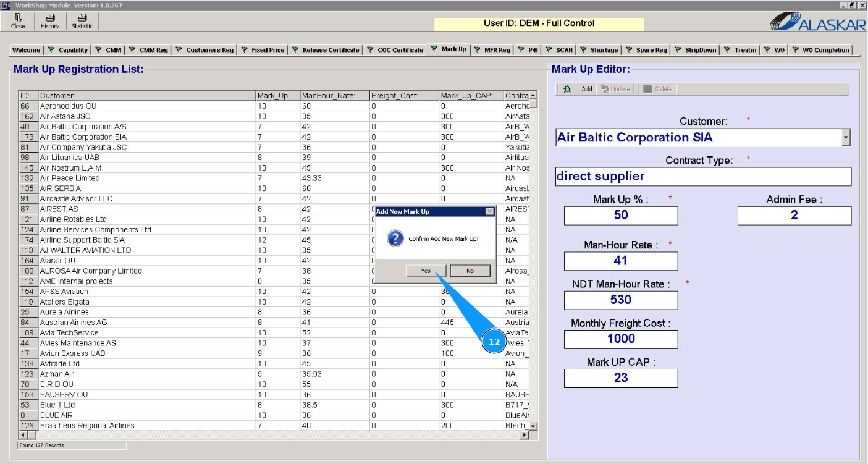Open the CMM tab
The image size is (868, 464).
[x=107, y=50]
